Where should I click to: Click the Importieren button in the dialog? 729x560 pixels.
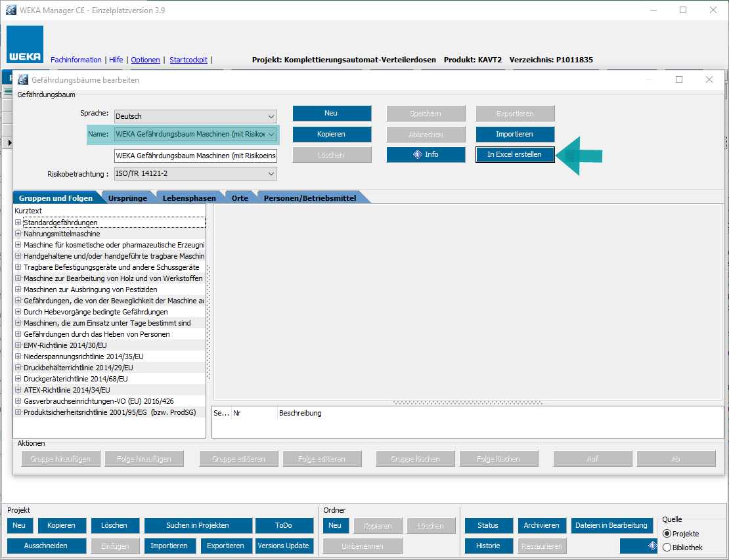pos(515,134)
